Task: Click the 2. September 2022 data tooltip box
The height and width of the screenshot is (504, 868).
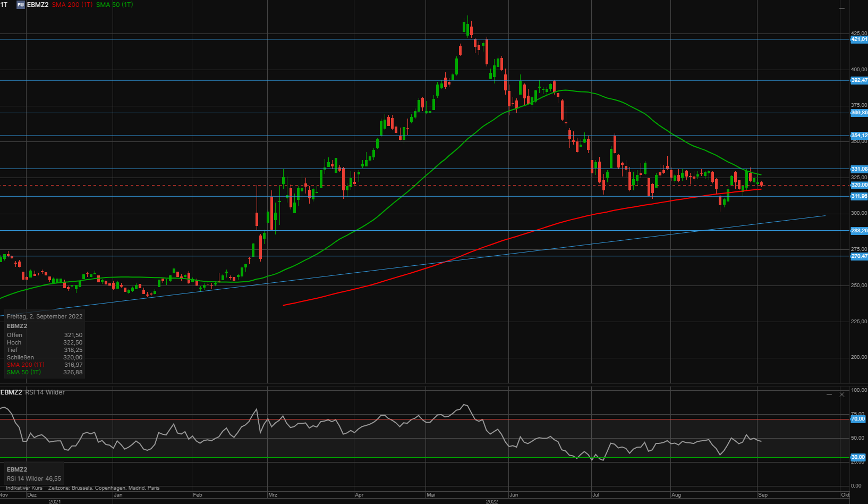Action: tap(45, 343)
